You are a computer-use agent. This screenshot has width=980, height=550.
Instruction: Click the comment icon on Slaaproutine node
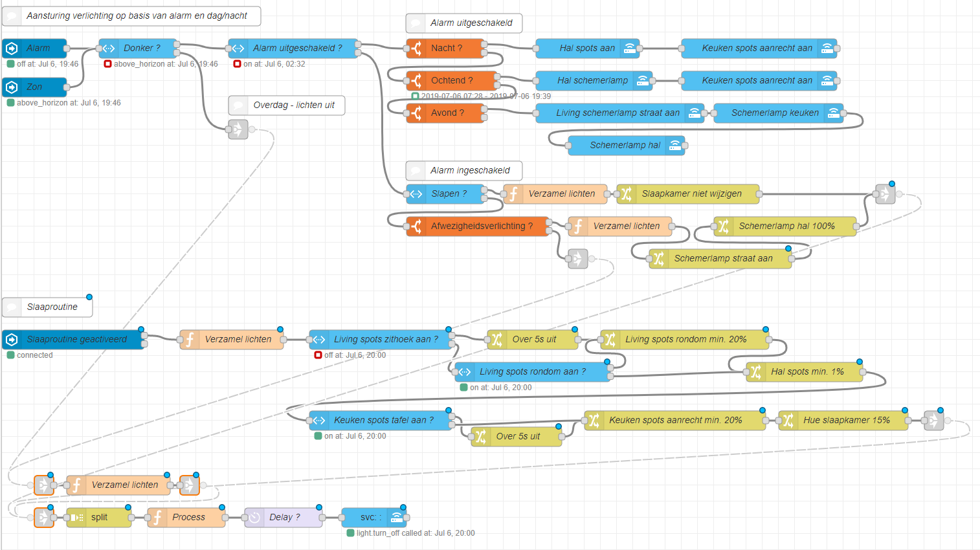[x=12, y=307]
